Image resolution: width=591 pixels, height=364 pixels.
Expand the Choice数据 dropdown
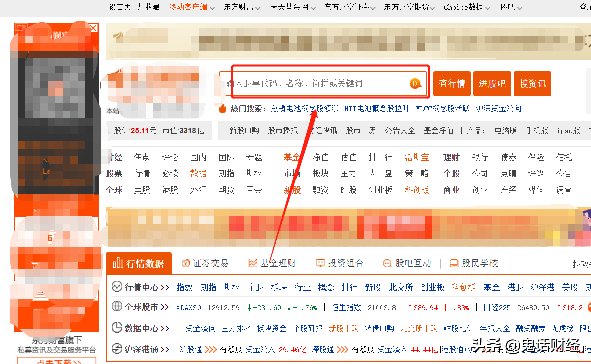pos(487,8)
